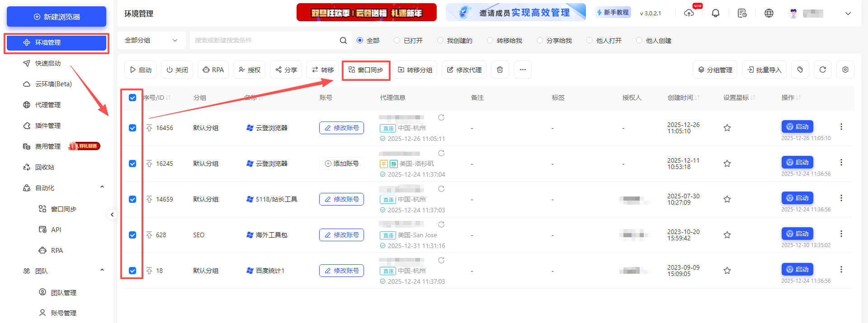This screenshot has width=868, height=323.
Task: Star the environment 14659
Action: (x=727, y=199)
